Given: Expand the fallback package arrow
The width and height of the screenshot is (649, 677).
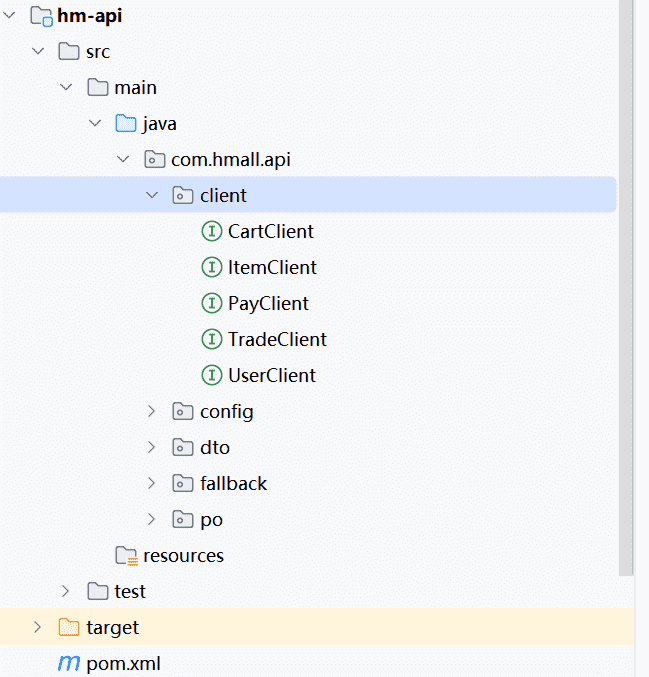Looking at the screenshot, I should point(152,483).
